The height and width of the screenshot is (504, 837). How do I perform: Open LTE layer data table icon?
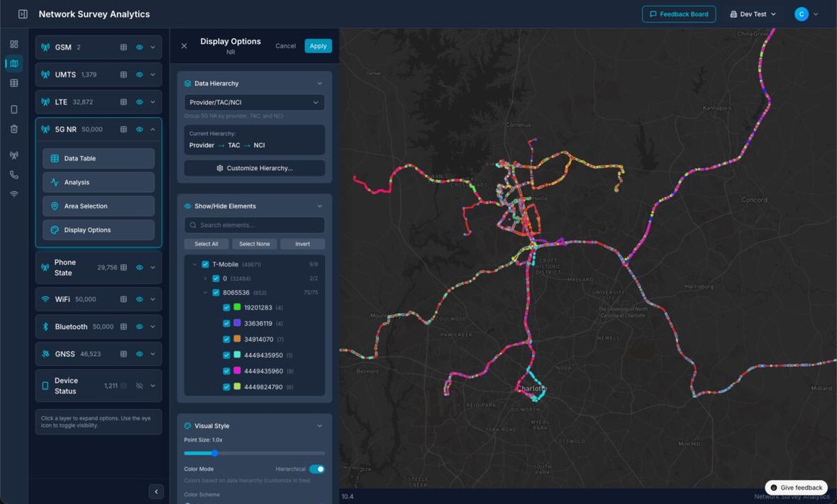[x=123, y=102]
